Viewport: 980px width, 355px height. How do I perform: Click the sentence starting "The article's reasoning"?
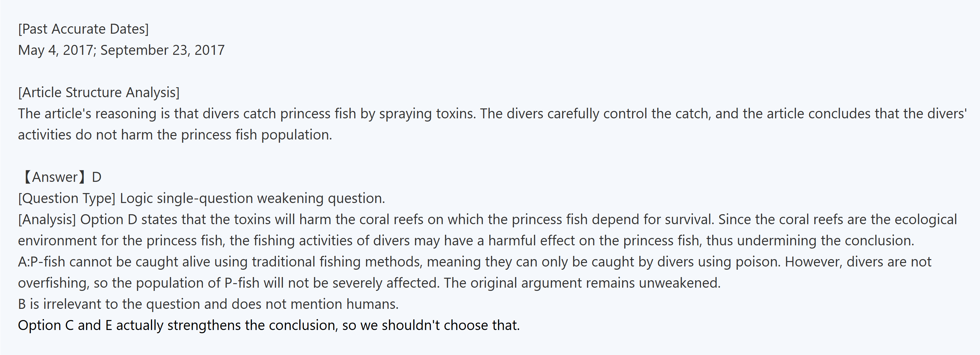[247, 114]
